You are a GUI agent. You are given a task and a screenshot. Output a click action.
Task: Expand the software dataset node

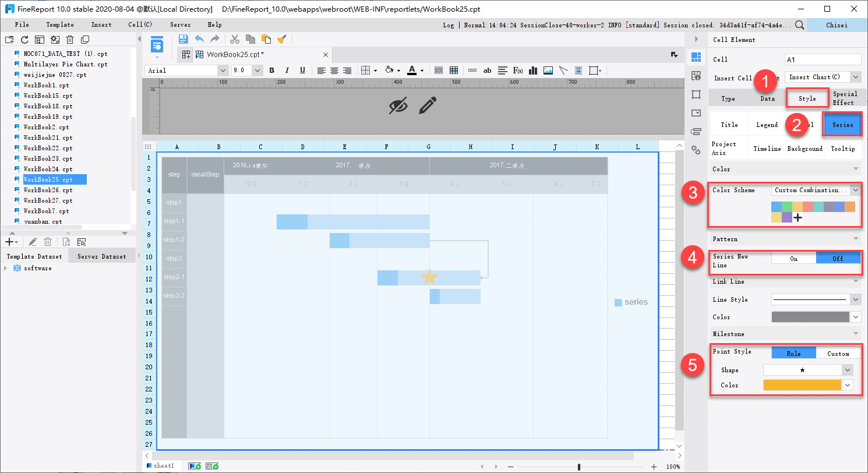pyautogui.click(x=6, y=268)
